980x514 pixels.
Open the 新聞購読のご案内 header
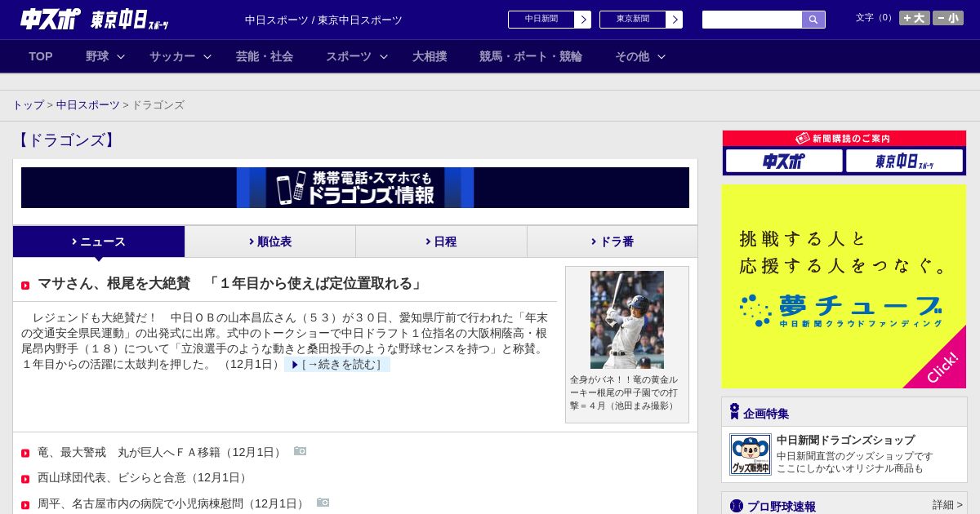click(x=844, y=139)
